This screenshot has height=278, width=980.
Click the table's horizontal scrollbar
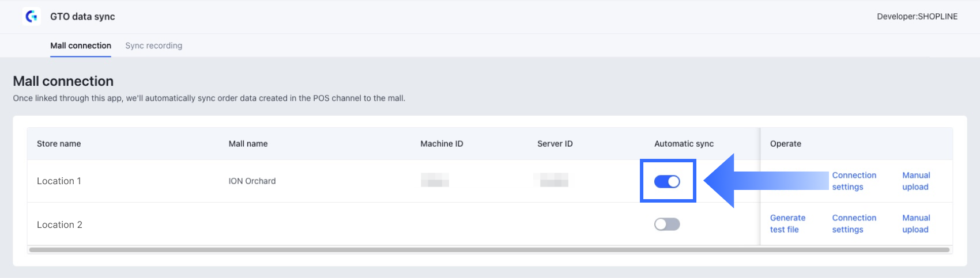489,250
